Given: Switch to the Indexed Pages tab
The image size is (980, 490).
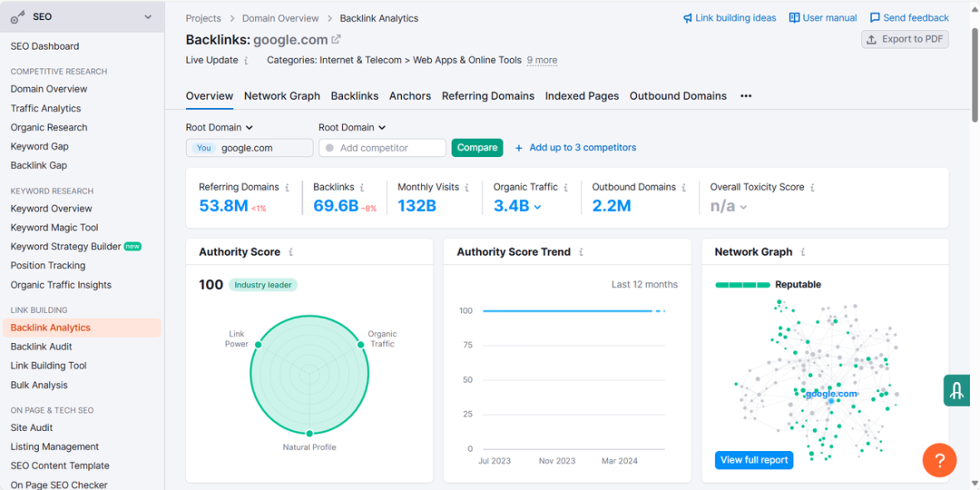Looking at the screenshot, I should point(582,96).
